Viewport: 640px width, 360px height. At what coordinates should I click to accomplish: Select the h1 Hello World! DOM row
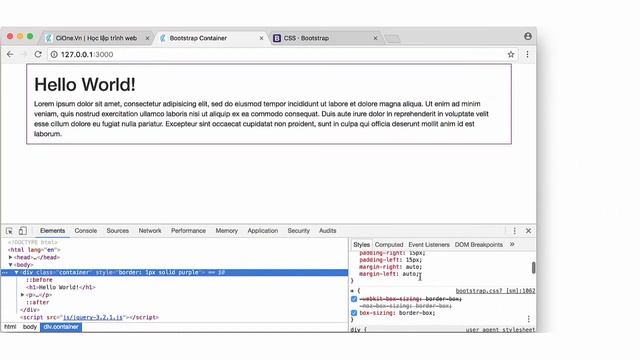(x=60, y=287)
